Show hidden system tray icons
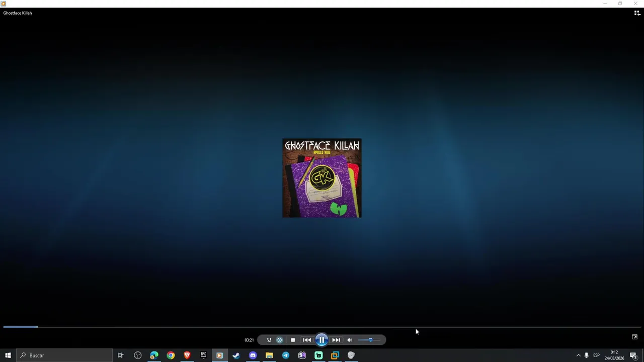644x362 pixels. (578, 355)
